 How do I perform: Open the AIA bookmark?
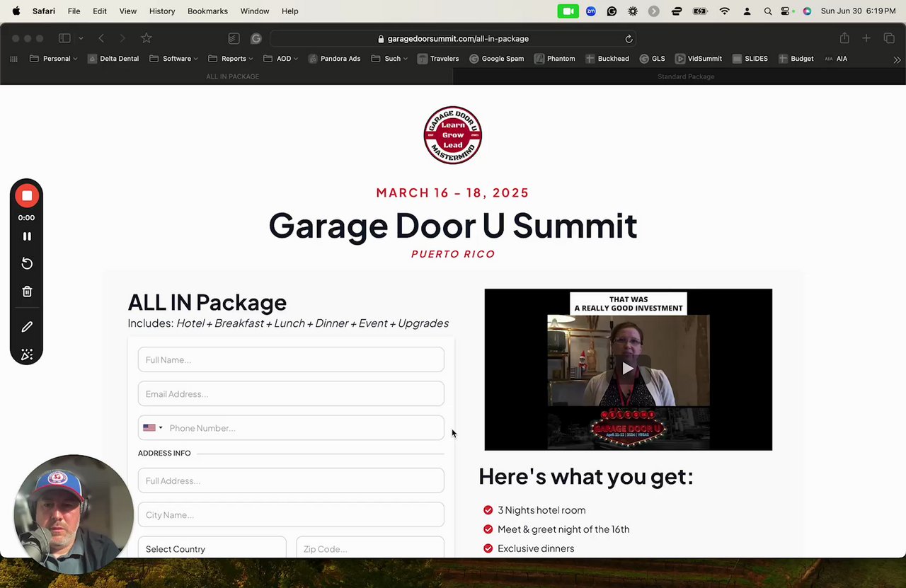pyautogui.click(x=836, y=59)
